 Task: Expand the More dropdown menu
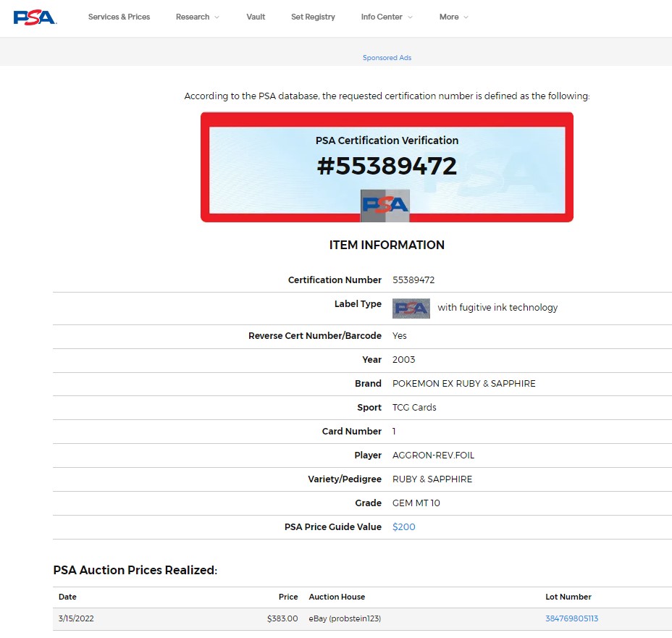(x=453, y=17)
